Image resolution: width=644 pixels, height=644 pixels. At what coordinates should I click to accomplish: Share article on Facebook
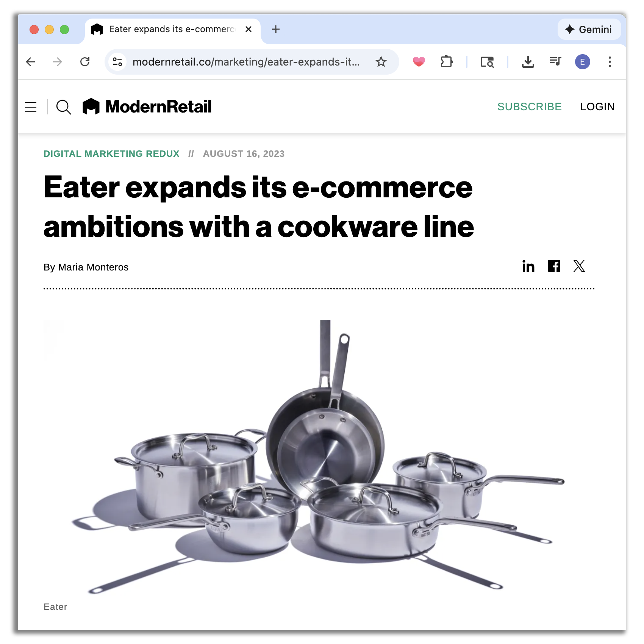pyautogui.click(x=554, y=266)
